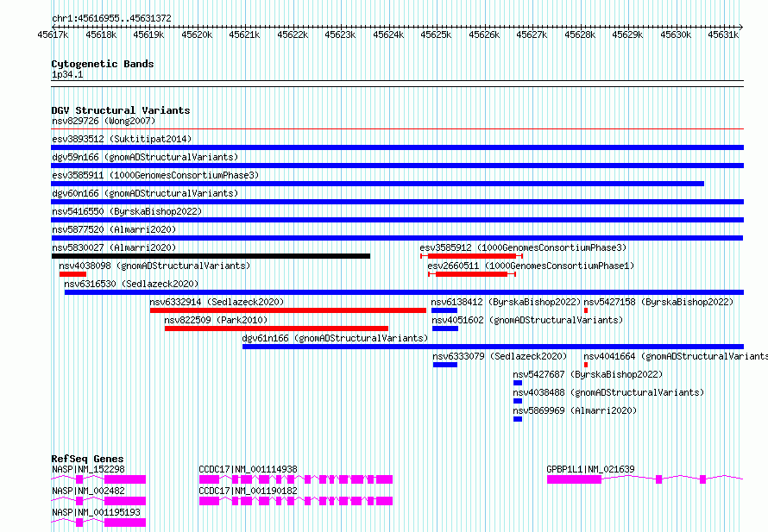The image size is (768, 532).
Task: Select the red nsv4038098 gnomAD bar
Action: [72, 274]
